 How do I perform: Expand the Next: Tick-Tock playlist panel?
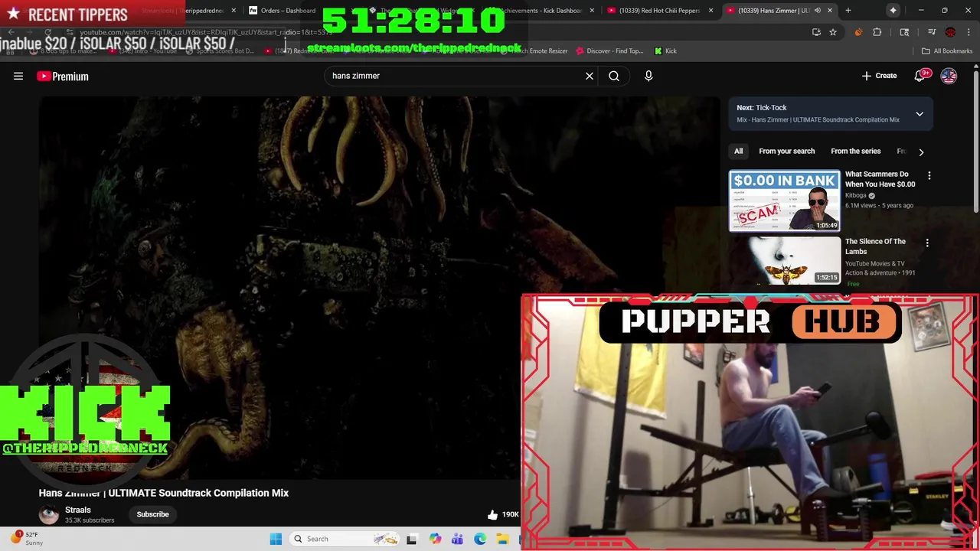(920, 114)
